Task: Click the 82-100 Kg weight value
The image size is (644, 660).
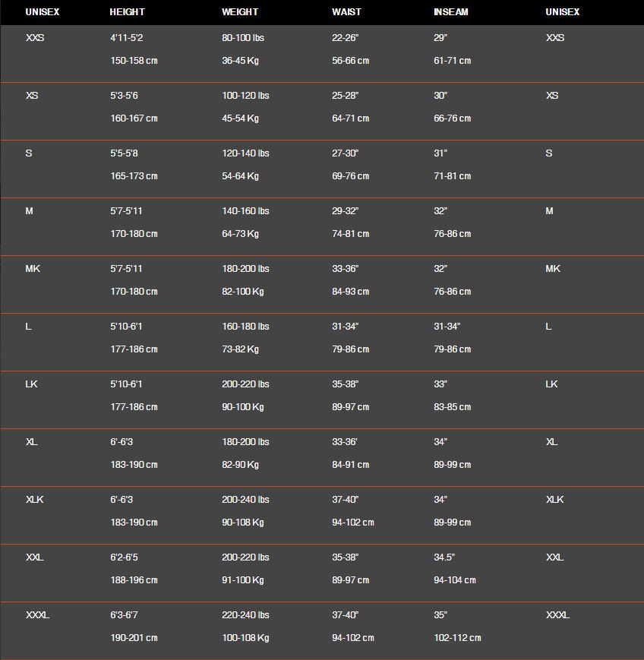Action: [243, 292]
